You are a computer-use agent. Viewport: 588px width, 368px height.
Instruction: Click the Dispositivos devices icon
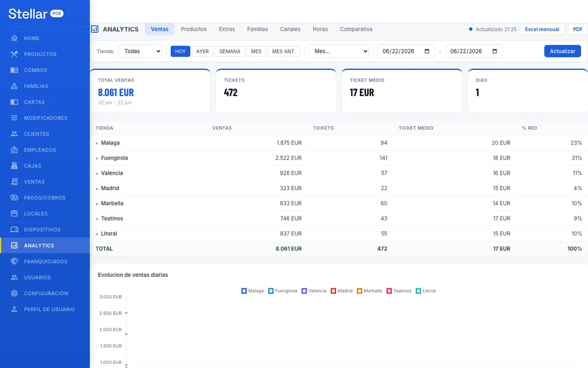(x=14, y=230)
